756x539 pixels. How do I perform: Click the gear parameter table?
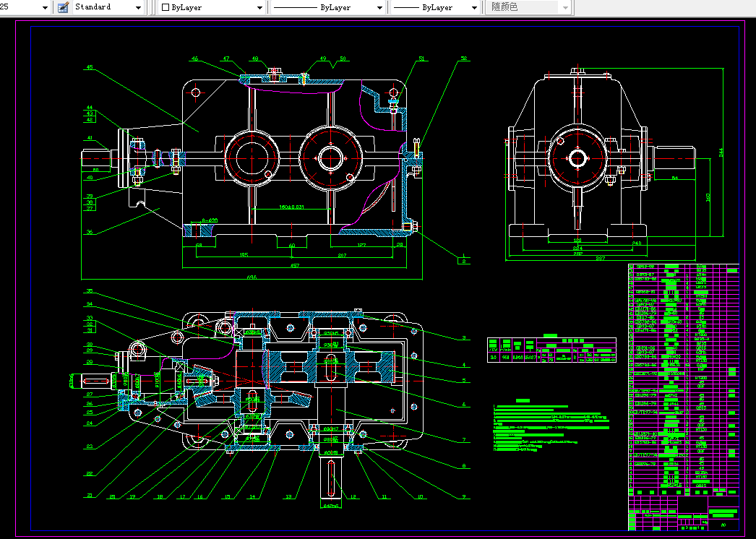[x=551, y=350]
